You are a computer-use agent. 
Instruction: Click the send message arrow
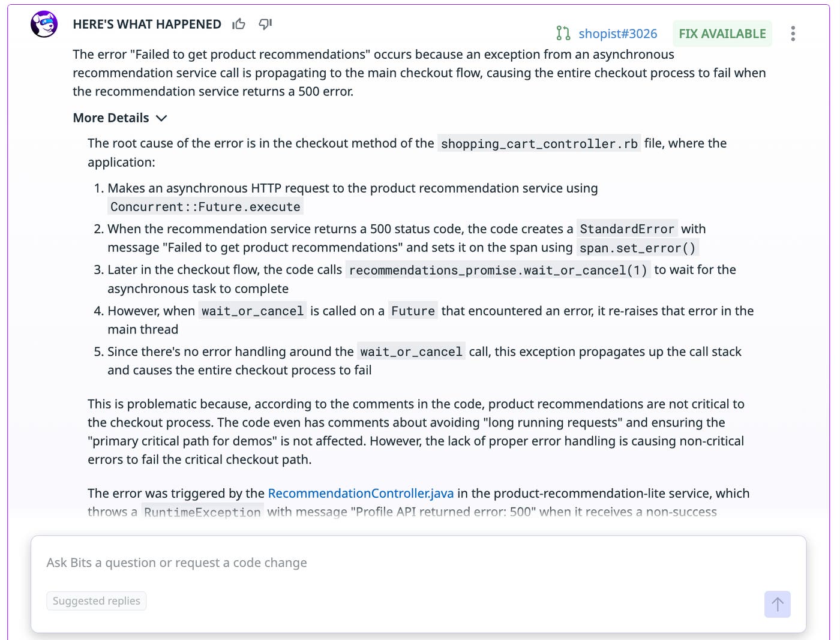click(777, 604)
